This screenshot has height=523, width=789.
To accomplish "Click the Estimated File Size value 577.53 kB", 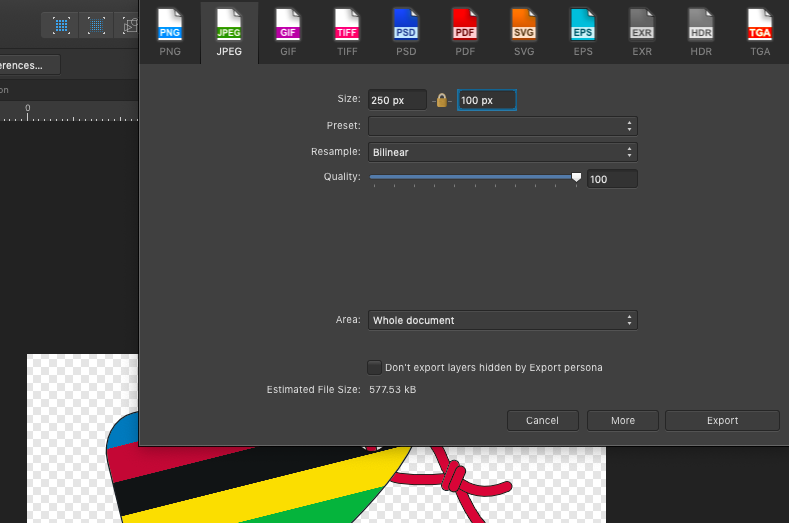I will (x=392, y=390).
